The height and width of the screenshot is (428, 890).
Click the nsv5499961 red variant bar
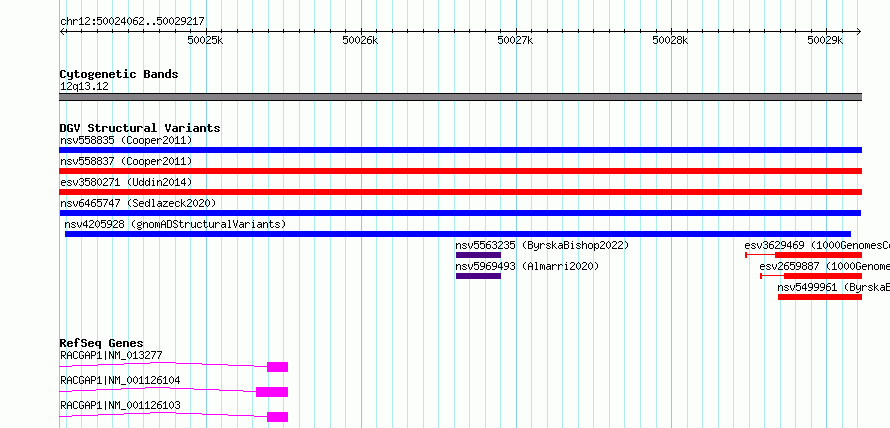[x=820, y=297]
